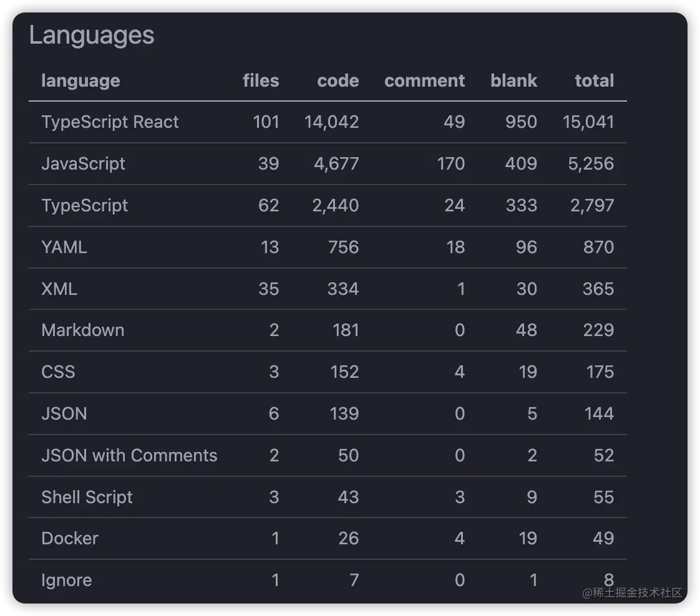Click the "total" column header

point(594,80)
